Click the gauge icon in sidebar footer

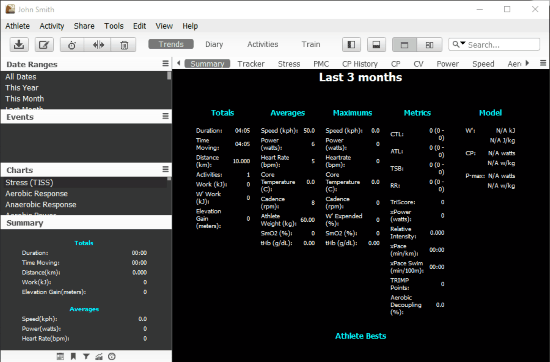click(112, 356)
